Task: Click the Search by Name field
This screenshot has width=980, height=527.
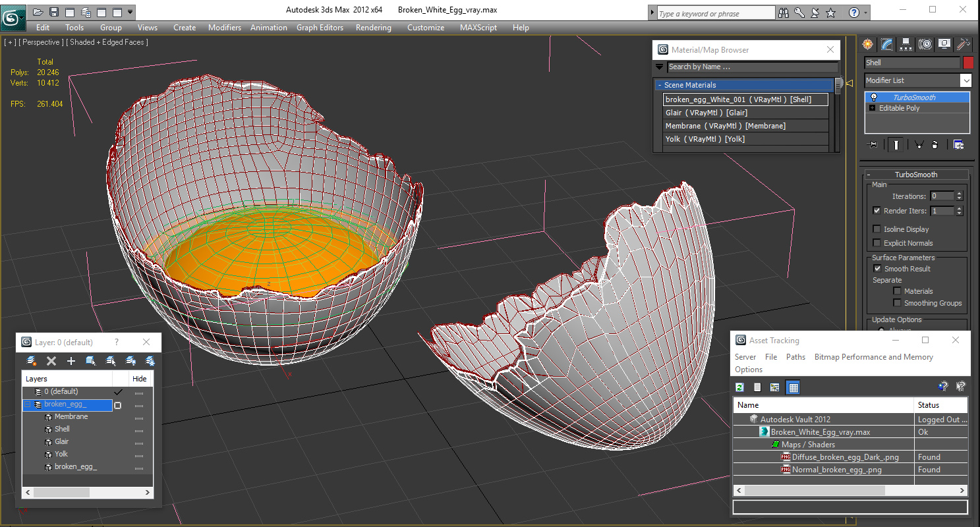Action: coord(753,67)
